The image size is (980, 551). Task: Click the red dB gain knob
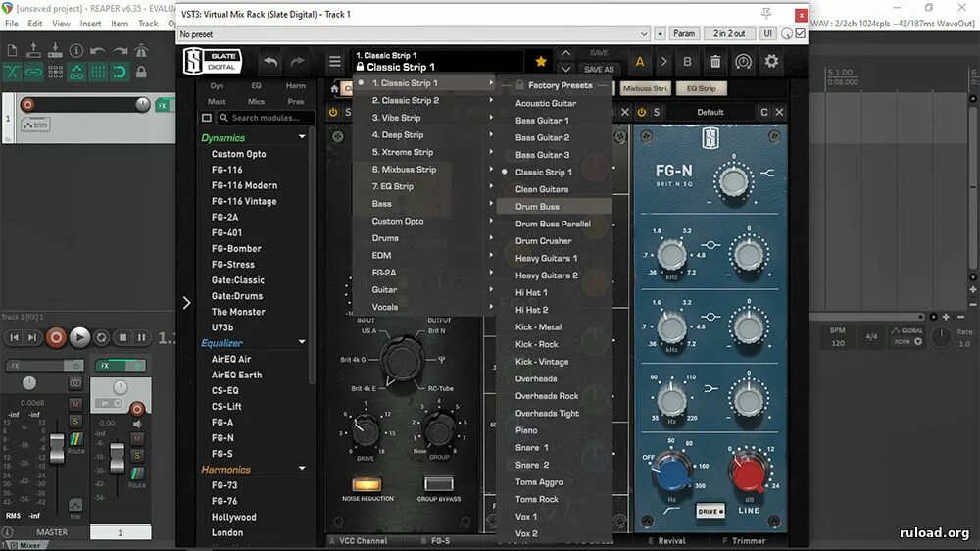tap(747, 474)
